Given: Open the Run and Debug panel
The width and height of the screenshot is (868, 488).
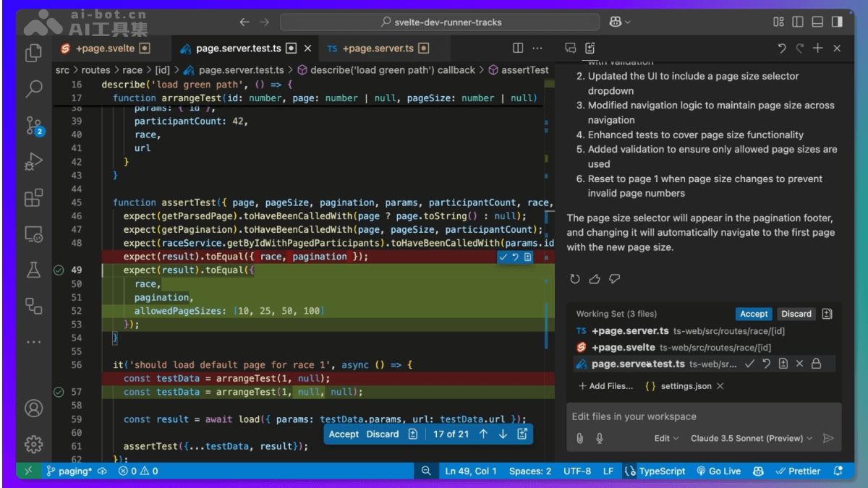Looking at the screenshot, I should coord(34,160).
